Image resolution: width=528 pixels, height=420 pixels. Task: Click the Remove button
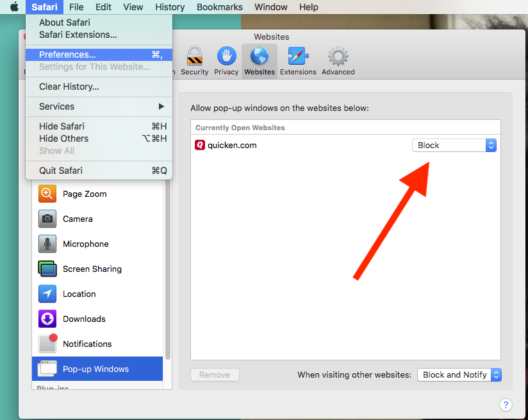point(215,375)
